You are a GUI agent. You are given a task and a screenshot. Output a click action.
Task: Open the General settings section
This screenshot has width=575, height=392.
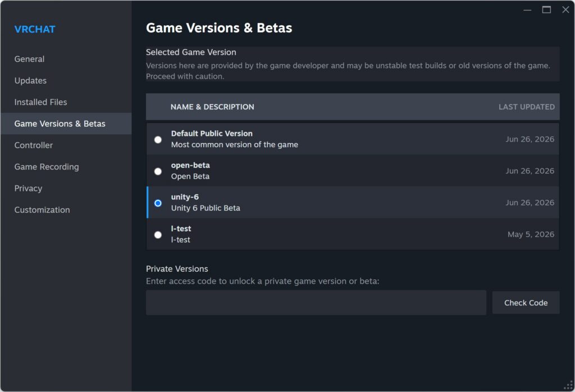[x=66, y=59]
